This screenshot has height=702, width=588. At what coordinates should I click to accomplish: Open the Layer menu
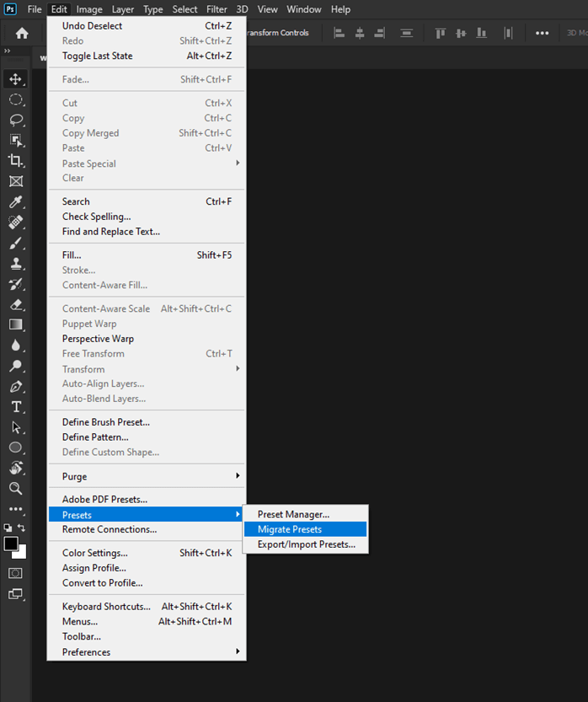123,9
